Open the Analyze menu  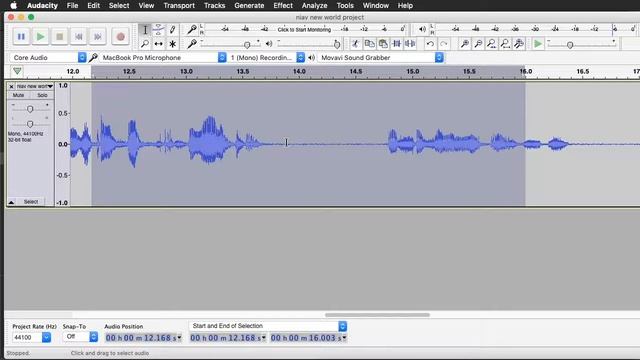pyautogui.click(x=314, y=6)
